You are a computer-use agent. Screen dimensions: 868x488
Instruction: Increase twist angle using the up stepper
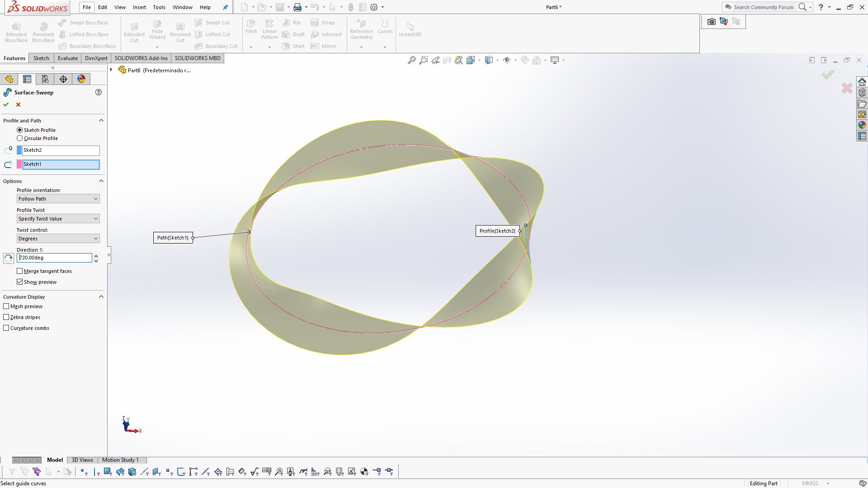(96, 255)
